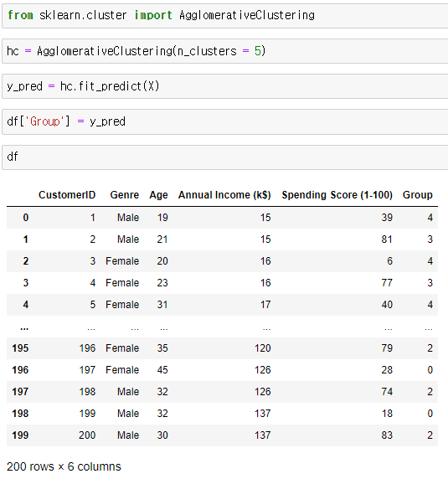Click the Age value 19 in row 0
Screen dimensions: 448x484
(162, 218)
